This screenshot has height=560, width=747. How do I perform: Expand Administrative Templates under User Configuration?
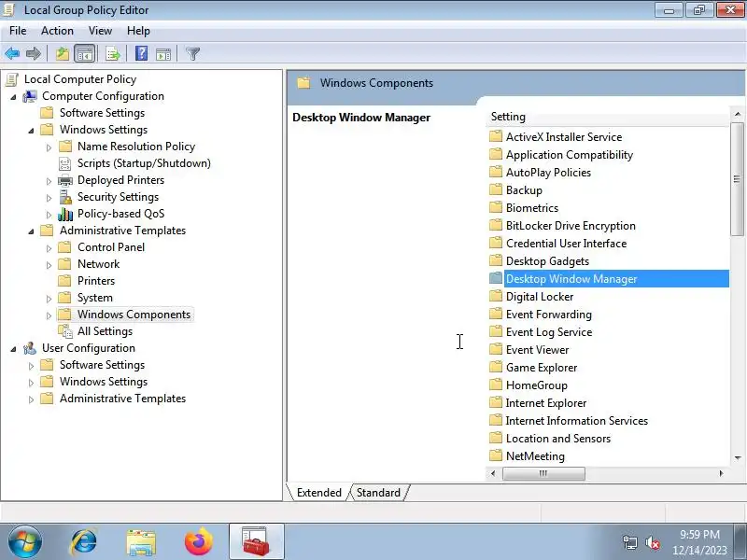click(31, 399)
